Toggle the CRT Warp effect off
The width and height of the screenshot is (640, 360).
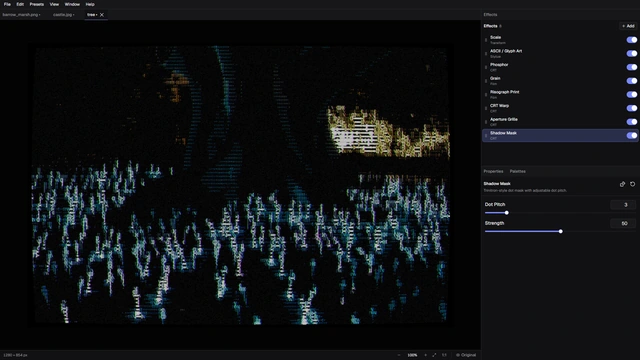pos(631,108)
